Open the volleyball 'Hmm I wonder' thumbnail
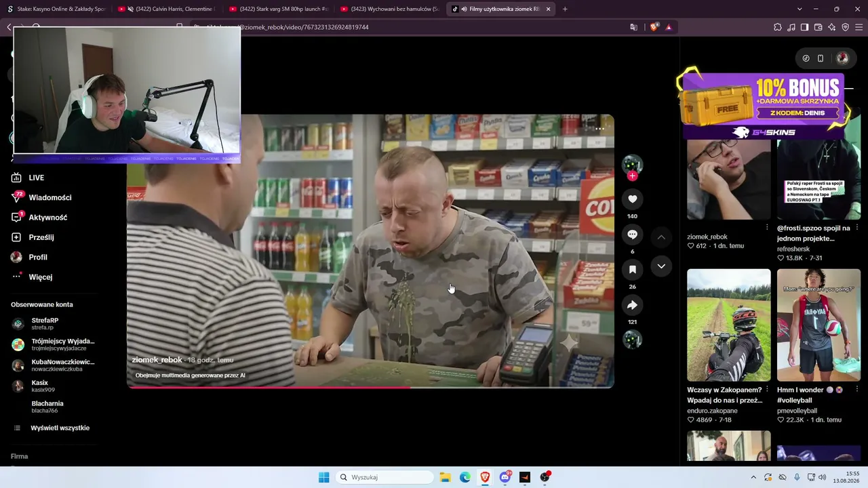This screenshot has height=488, width=868. coord(818,325)
